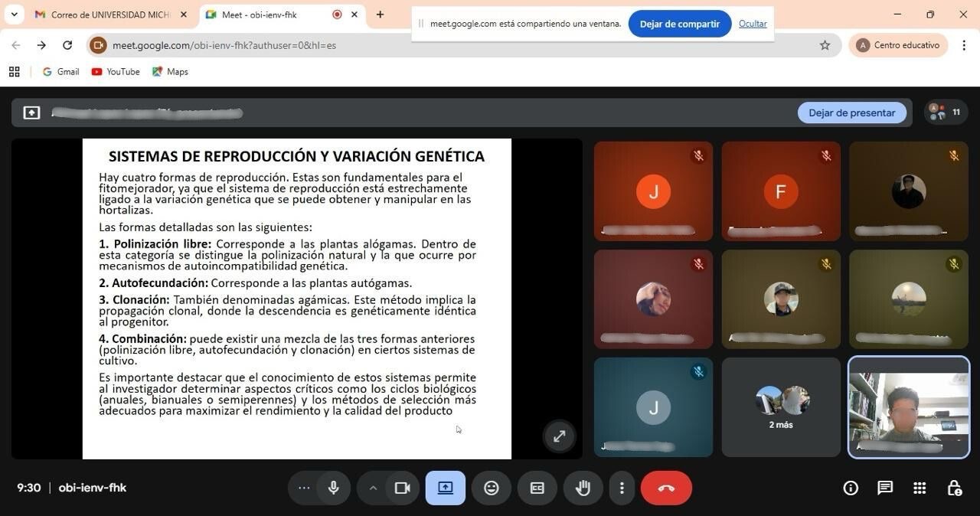This screenshot has height=516, width=980.
Task: Toggle closed captions
Action: pos(537,488)
